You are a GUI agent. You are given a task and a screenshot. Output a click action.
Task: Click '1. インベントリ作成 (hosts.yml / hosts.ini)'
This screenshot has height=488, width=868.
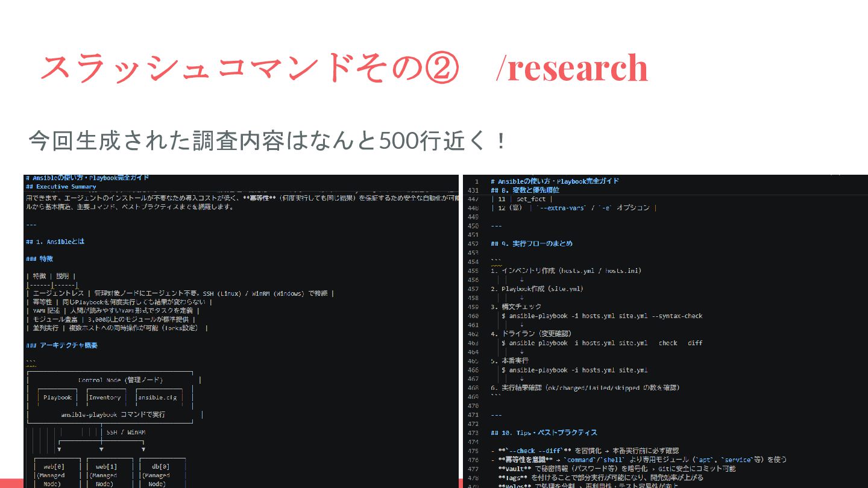point(566,271)
